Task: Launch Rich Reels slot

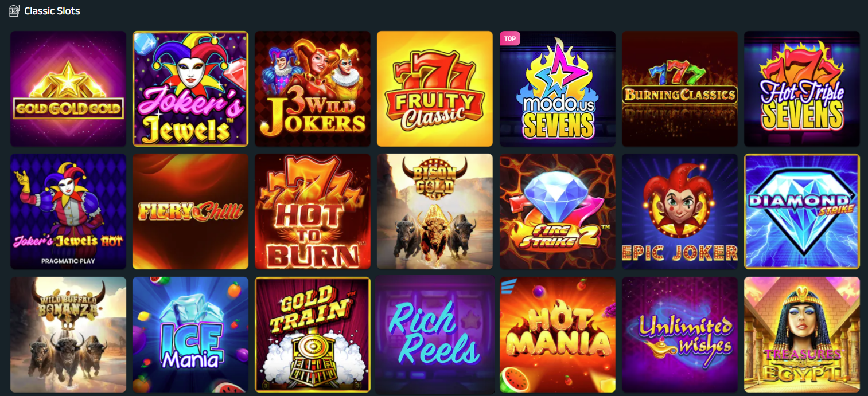Action: click(x=435, y=335)
